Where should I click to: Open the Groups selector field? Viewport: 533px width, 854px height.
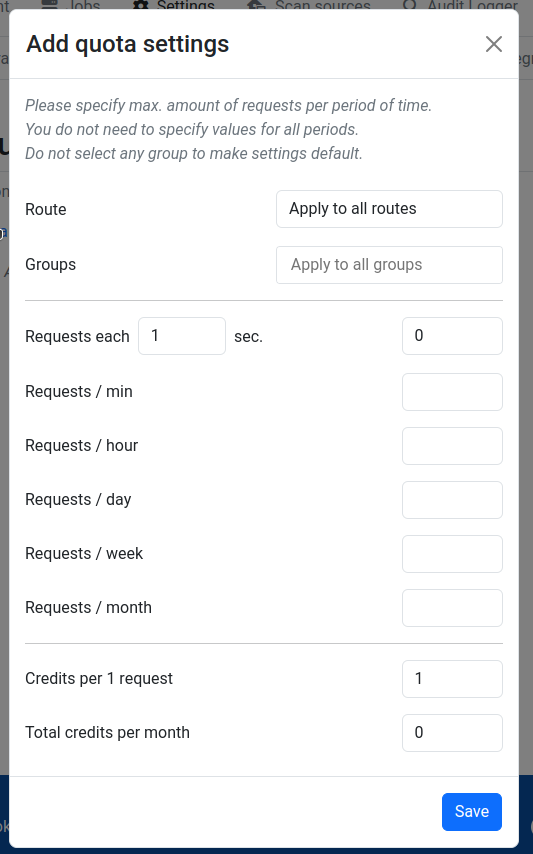tap(389, 265)
